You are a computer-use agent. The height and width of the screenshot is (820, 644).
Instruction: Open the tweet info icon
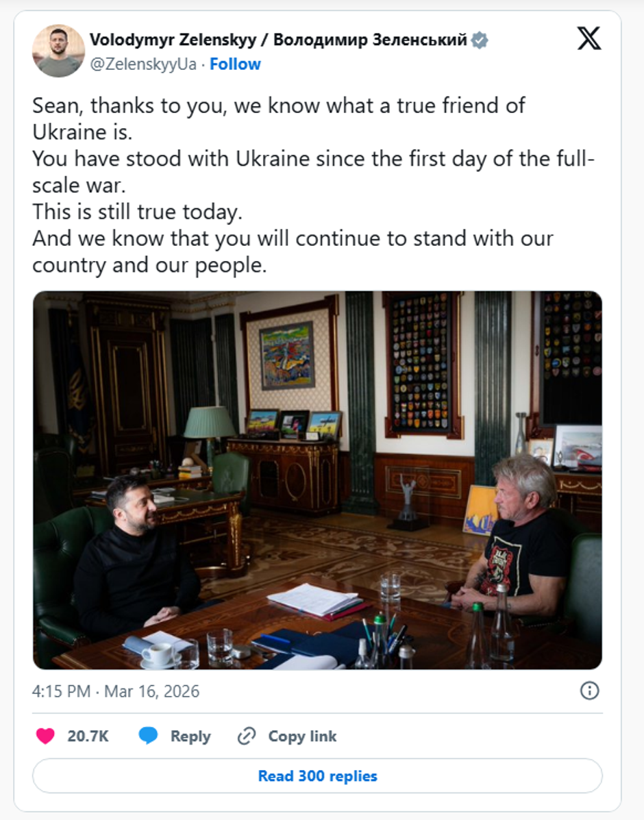pos(589,691)
